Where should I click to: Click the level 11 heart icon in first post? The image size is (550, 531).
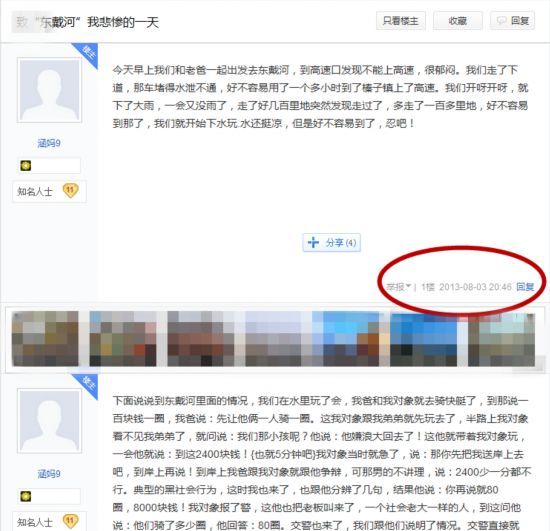coord(70,191)
